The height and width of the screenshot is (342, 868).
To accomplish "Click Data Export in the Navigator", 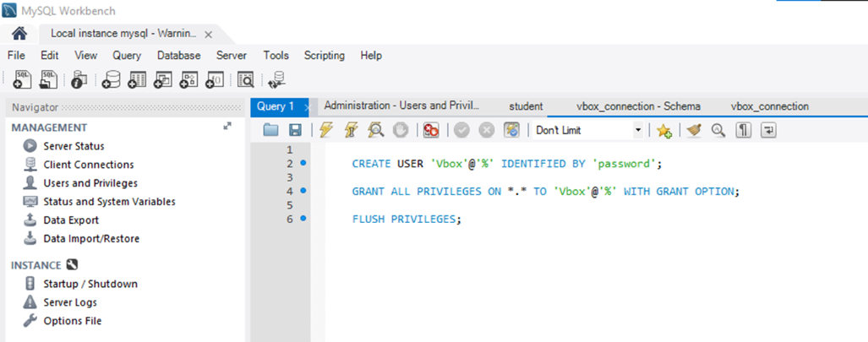I will pos(71,220).
